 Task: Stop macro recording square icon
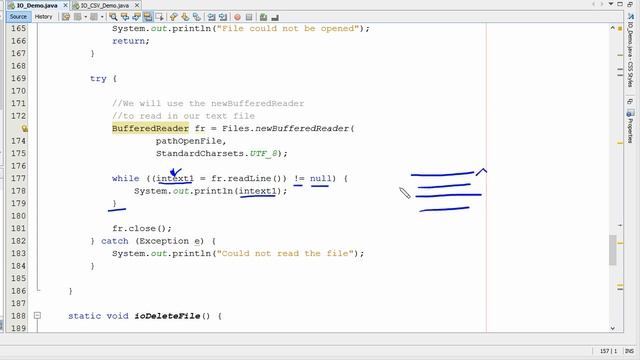249,17
